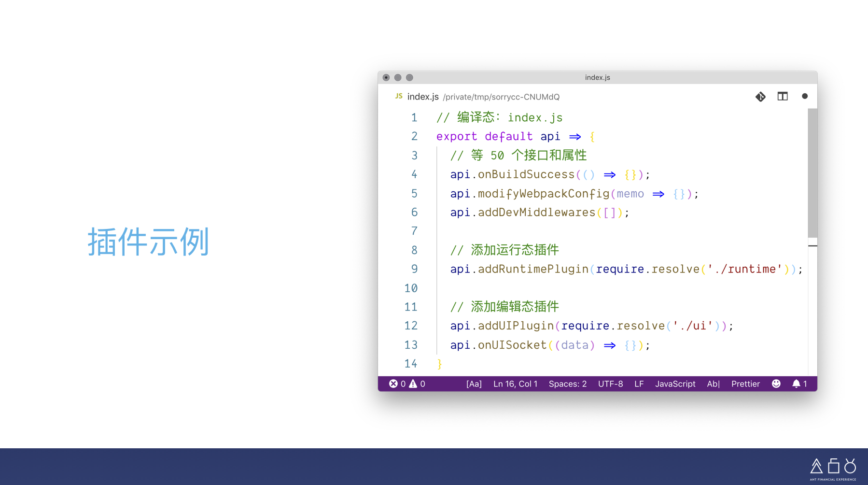
Task: Toggle the Ab| status bar item
Action: point(713,384)
